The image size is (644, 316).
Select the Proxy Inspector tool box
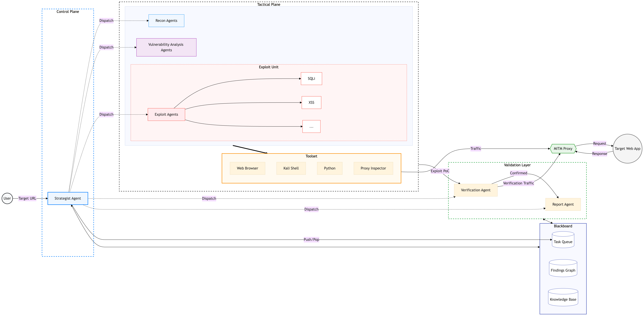[373, 168]
